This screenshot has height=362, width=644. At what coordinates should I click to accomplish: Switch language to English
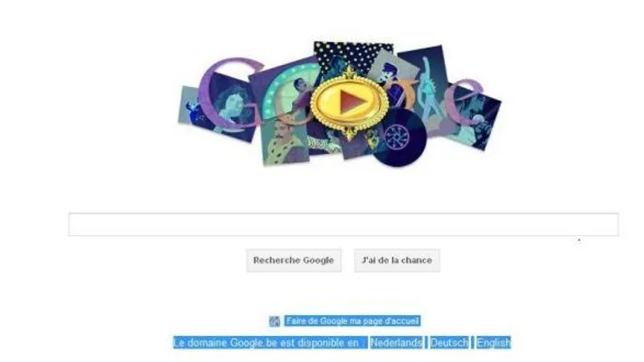(493, 342)
